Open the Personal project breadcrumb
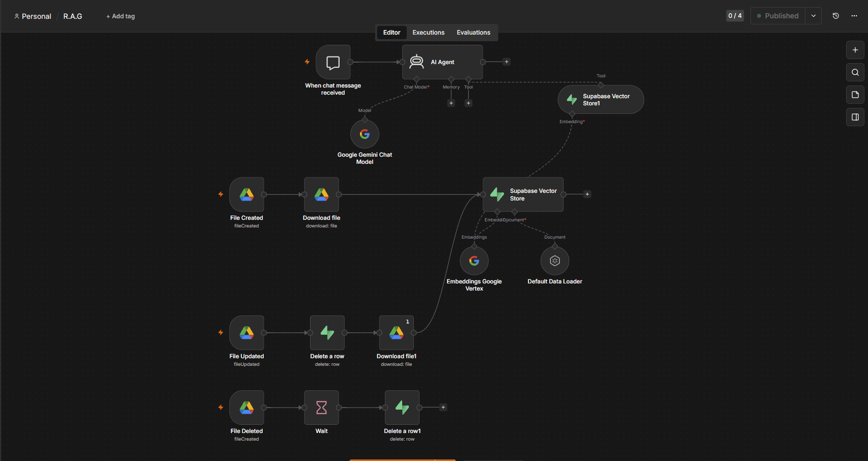868x461 pixels. [x=33, y=16]
